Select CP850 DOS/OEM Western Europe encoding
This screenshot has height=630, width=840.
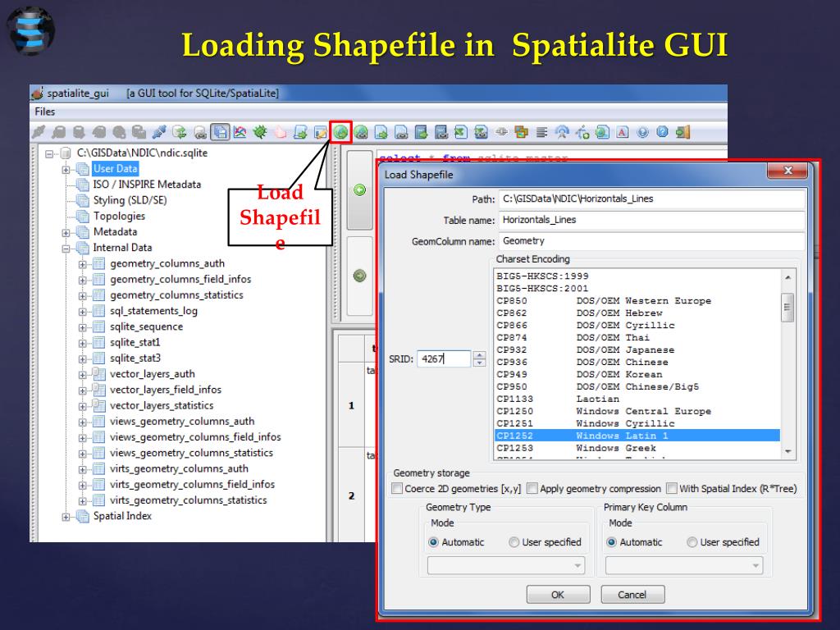click(637, 300)
